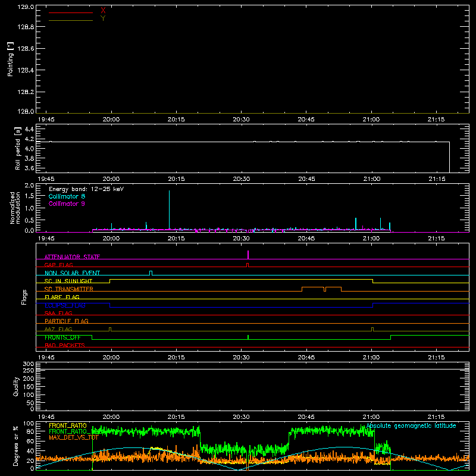Click the NON_SOLAR_EVENT flag label
The width and height of the screenshot is (476, 476).
[72, 273]
